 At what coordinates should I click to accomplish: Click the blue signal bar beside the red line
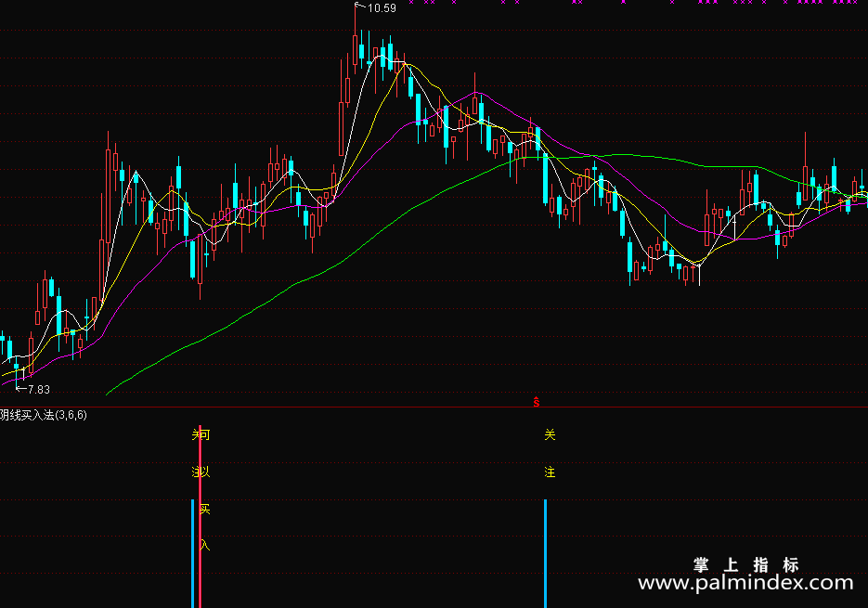click(x=193, y=553)
